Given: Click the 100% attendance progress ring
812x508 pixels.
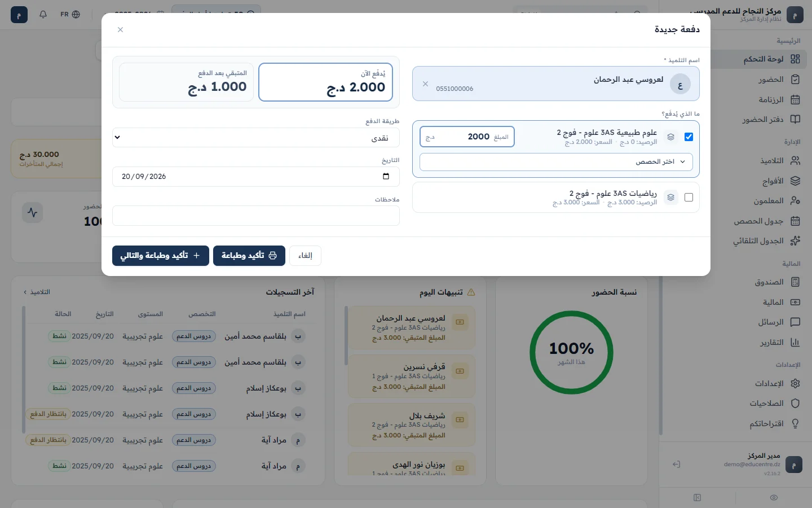Looking at the screenshot, I should 571,352.
